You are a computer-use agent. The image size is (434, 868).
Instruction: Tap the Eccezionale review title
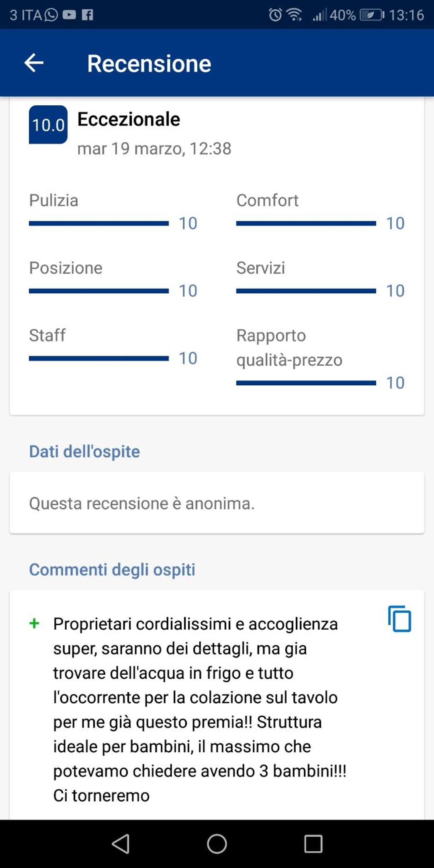click(x=129, y=119)
